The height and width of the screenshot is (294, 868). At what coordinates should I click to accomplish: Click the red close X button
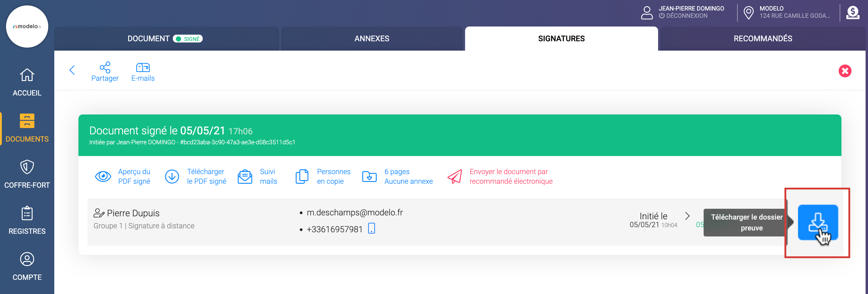[x=844, y=71]
